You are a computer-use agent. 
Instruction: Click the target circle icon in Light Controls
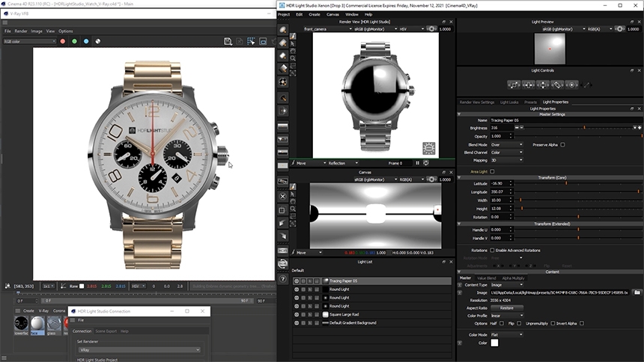[x=571, y=85]
